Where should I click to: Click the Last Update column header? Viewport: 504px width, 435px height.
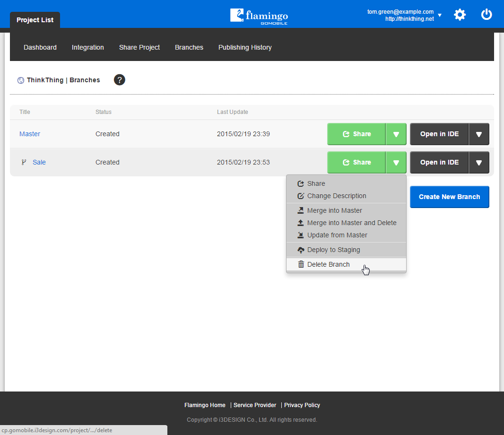[233, 112]
